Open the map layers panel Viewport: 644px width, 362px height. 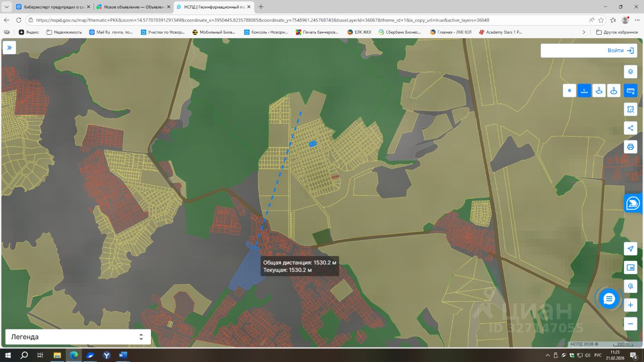tap(630, 72)
